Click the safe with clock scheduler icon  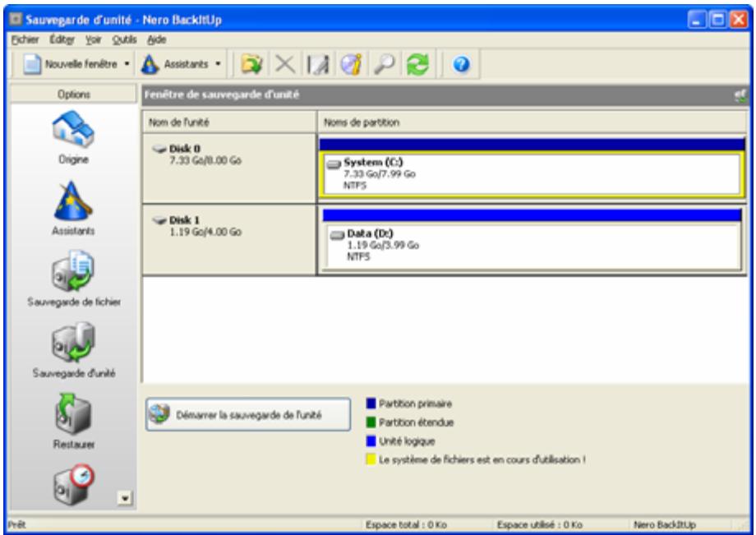point(73,484)
